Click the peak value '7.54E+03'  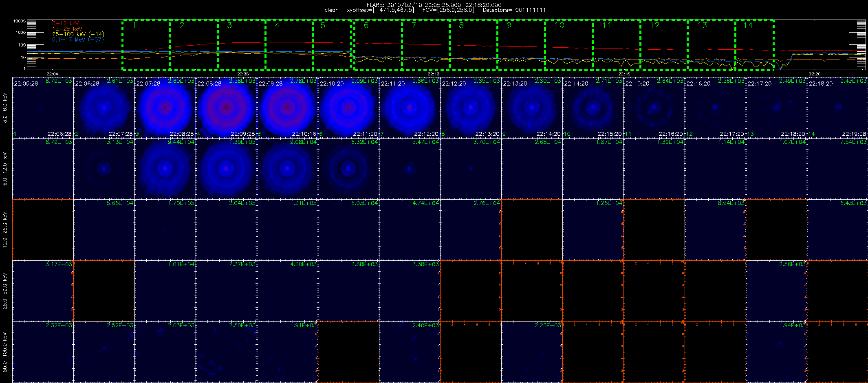(854, 142)
